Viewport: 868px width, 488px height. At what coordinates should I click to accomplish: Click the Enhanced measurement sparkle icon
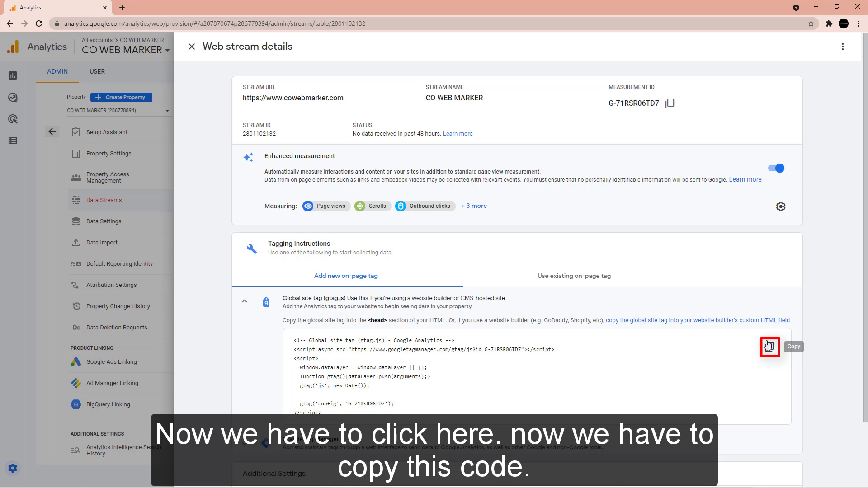click(x=248, y=157)
